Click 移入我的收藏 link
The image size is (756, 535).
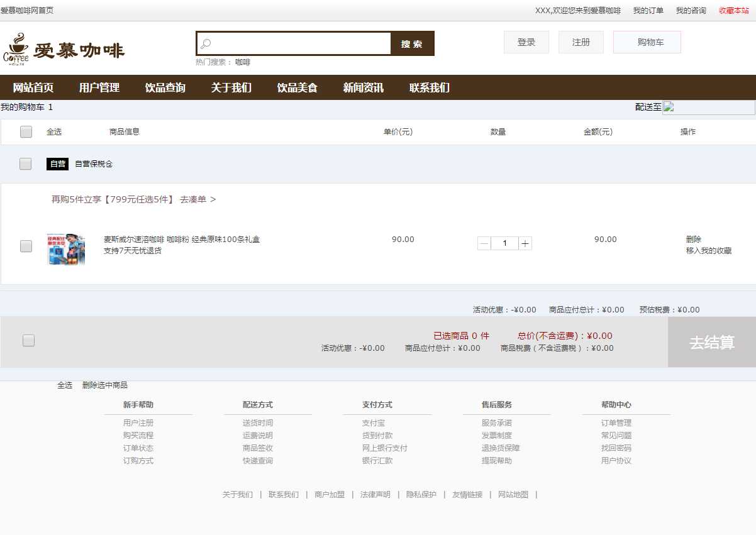[x=708, y=251]
